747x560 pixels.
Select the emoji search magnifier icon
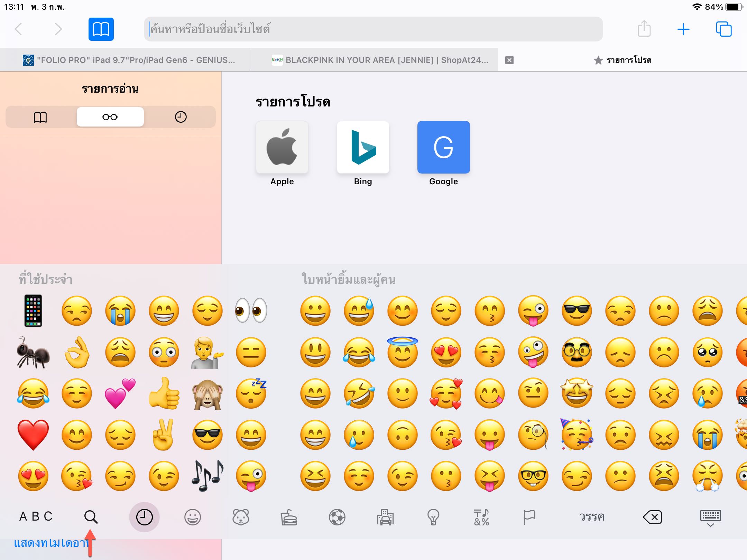point(91,517)
